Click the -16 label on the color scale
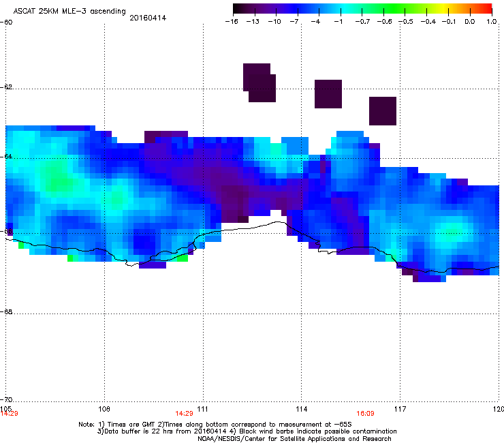Image resolution: width=504 pixels, height=443 pixels. pos(232,22)
